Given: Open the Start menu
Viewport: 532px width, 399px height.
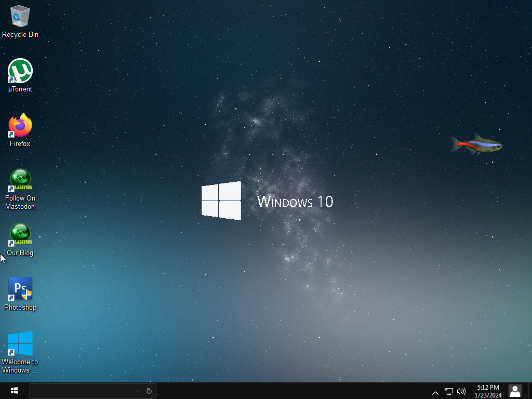Looking at the screenshot, I should 14,391.
